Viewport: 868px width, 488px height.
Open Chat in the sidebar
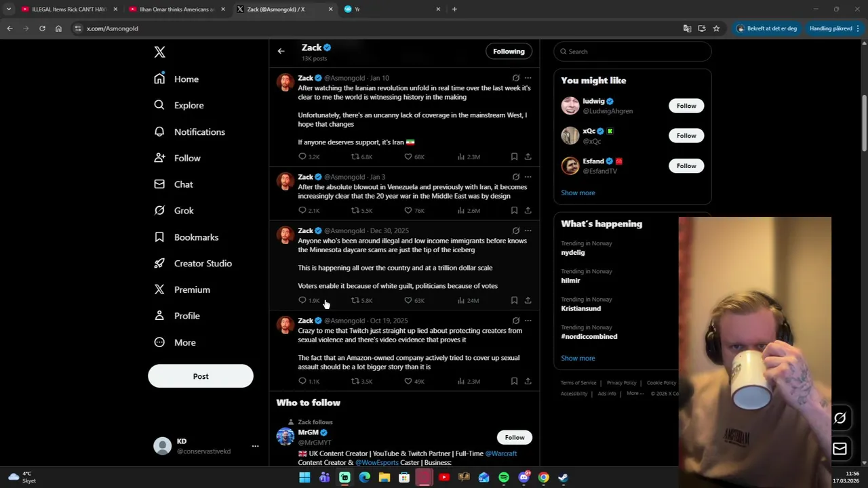coord(174,184)
